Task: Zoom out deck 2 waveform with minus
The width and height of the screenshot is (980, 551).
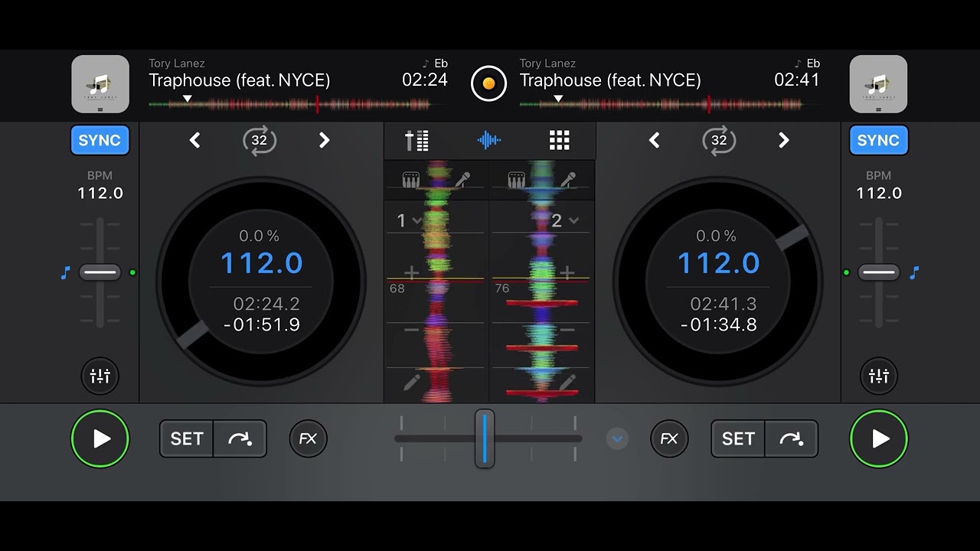Action: click(567, 330)
